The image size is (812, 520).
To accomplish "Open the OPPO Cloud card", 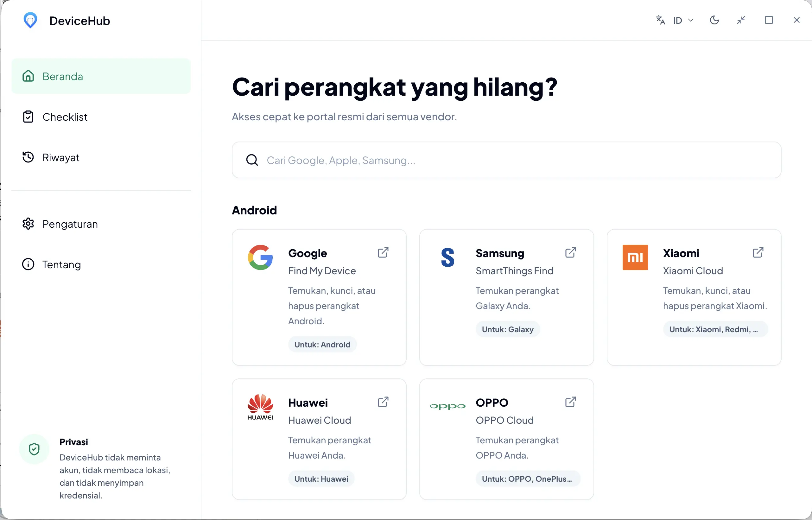I will pos(506,439).
